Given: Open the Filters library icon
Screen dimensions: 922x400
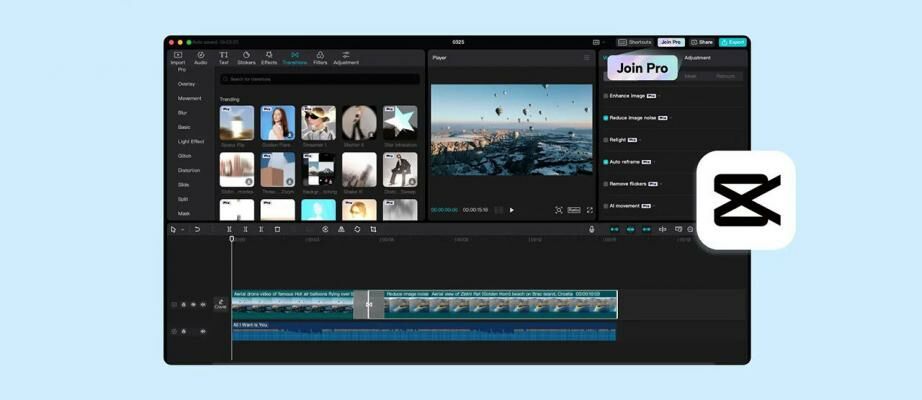Looking at the screenshot, I should [x=320, y=58].
